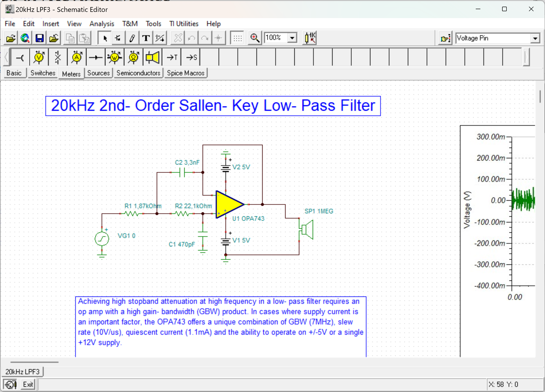The image size is (545, 392).
Task: Click the magnifier zoom icon
Action: (255, 38)
